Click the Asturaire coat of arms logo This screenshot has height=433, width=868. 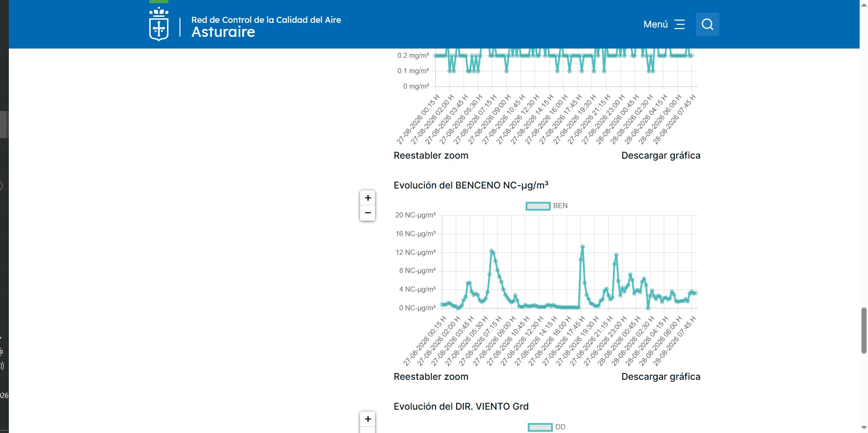[x=159, y=24]
